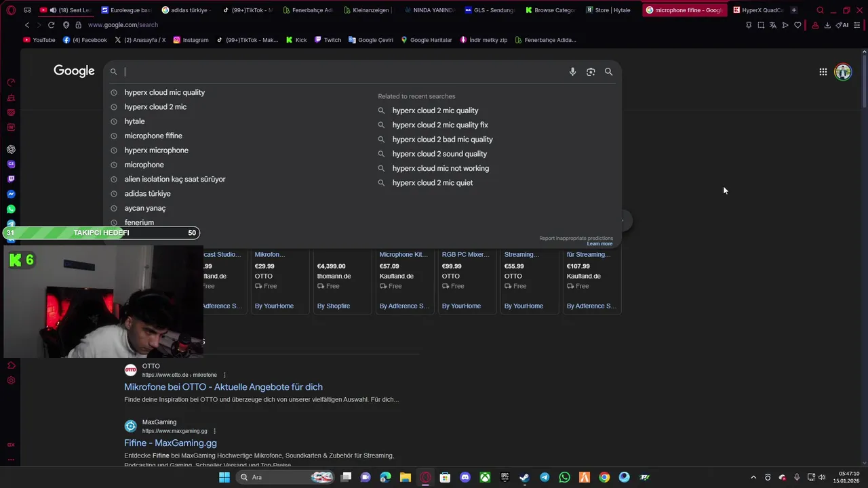Open the Windows Start menu
868x488 pixels.
(224, 477)
